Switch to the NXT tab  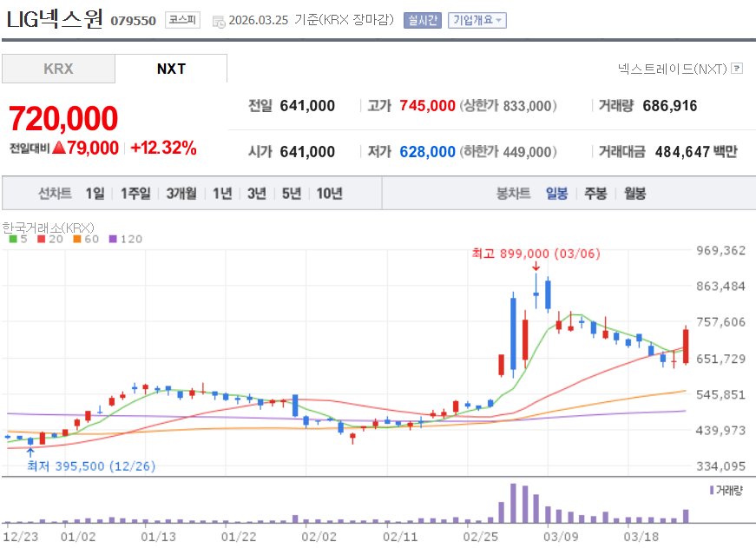click(x=171, y=68)
